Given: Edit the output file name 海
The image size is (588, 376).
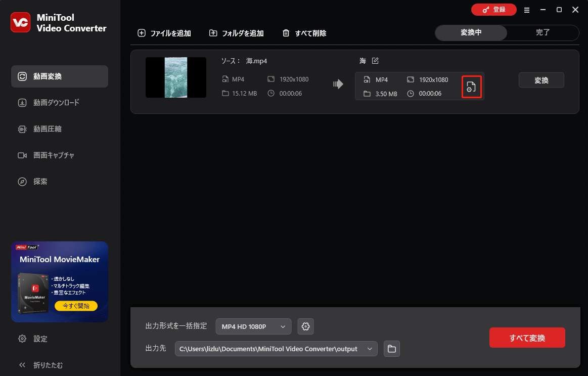Looking at the screenshot, I should click(x=375, y=61).
